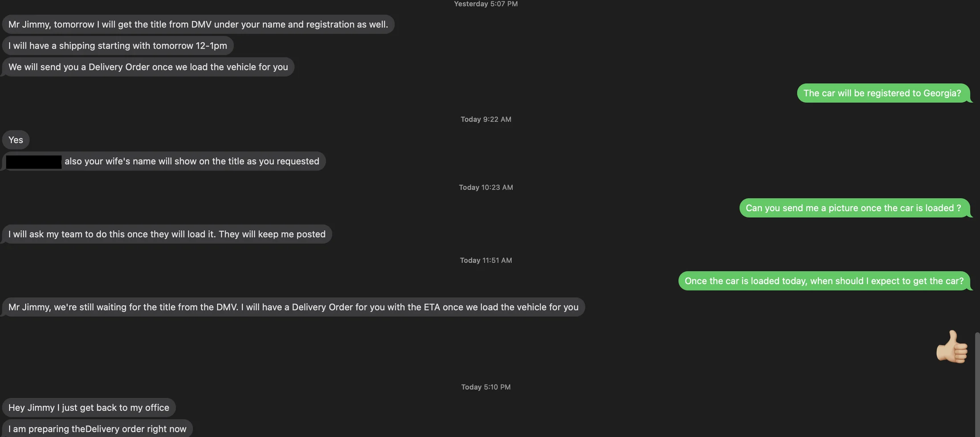Click the 'Today 10:23 AM' timestamp
The width and height of the screenshot is (980, 437).
(486, 188)
